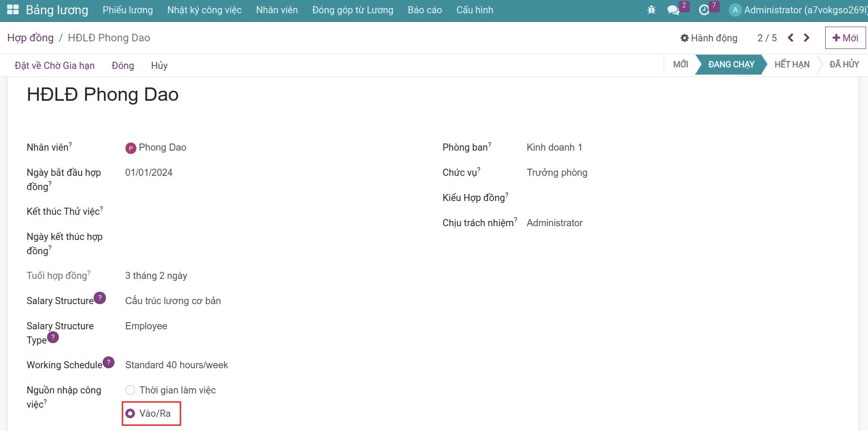Click the Đặt về Chờ Gia hạn button
This screenshot has width=868, height=431.
(x=55, y=66)
